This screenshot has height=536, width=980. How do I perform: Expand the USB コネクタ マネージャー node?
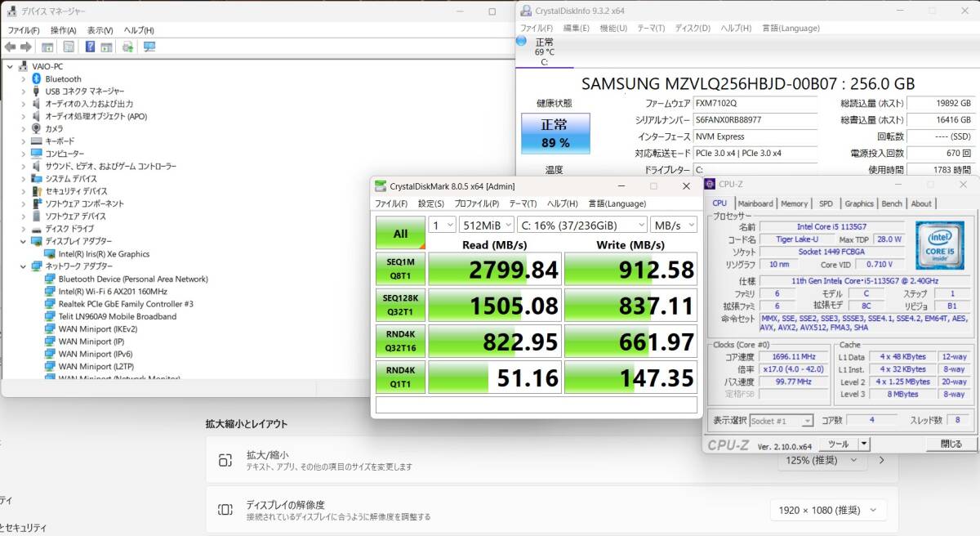pyautogui.click(x=23, y=92)
